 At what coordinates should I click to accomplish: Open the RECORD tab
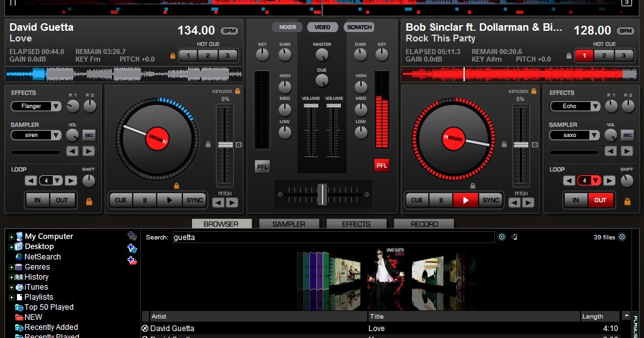425,224
